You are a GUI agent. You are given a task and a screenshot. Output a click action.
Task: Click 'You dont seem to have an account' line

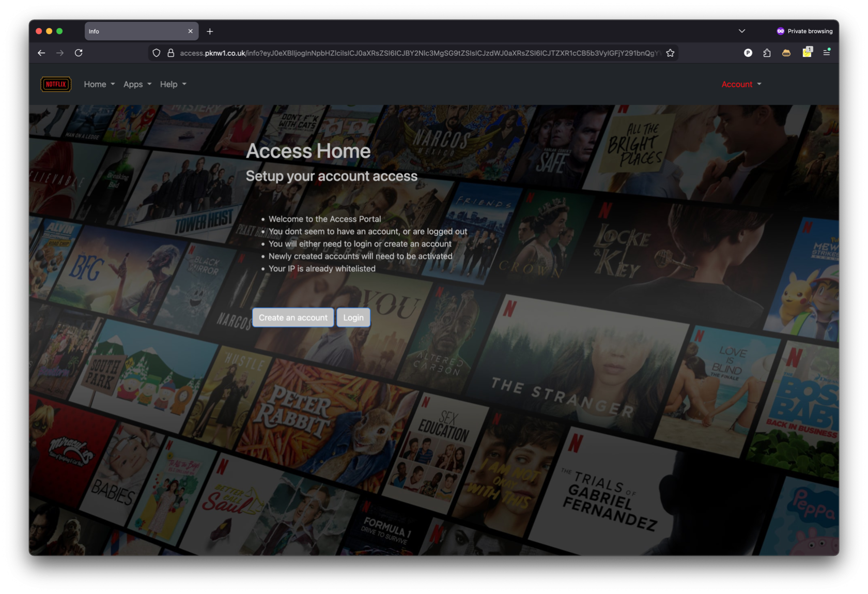(368, 232)
